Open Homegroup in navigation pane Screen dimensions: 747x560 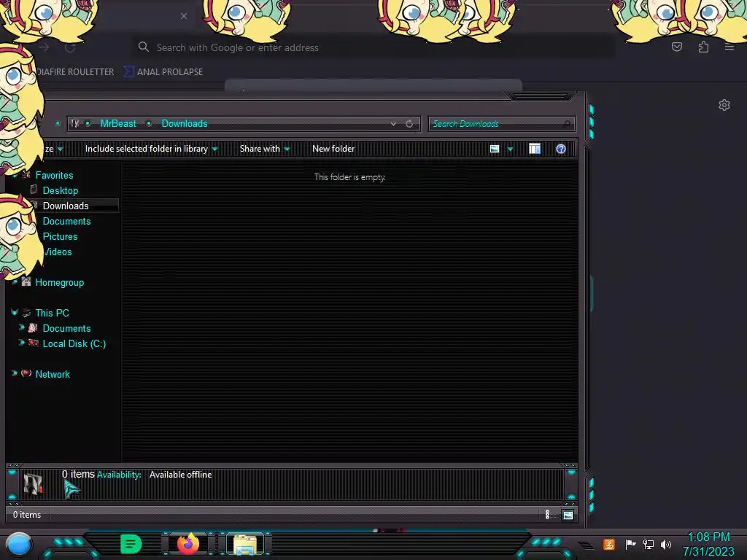[x=60, y=282]
